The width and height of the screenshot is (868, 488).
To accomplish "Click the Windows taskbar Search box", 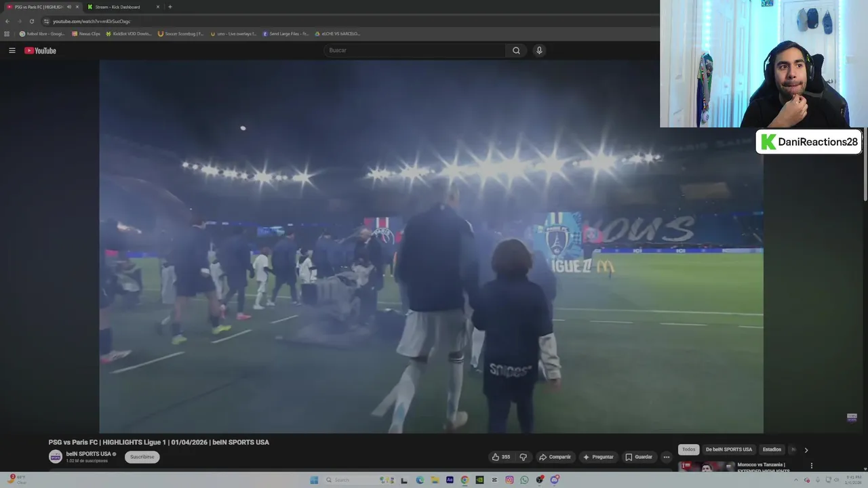I will tap(359, 480).
